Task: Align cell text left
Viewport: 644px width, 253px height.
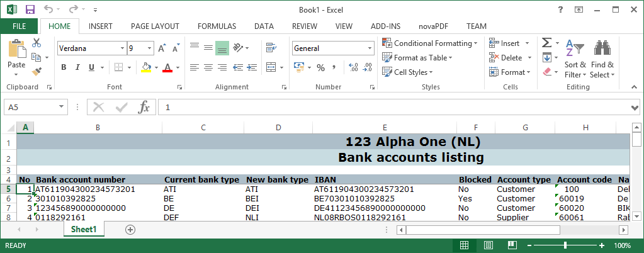Action: pos(195,67)
